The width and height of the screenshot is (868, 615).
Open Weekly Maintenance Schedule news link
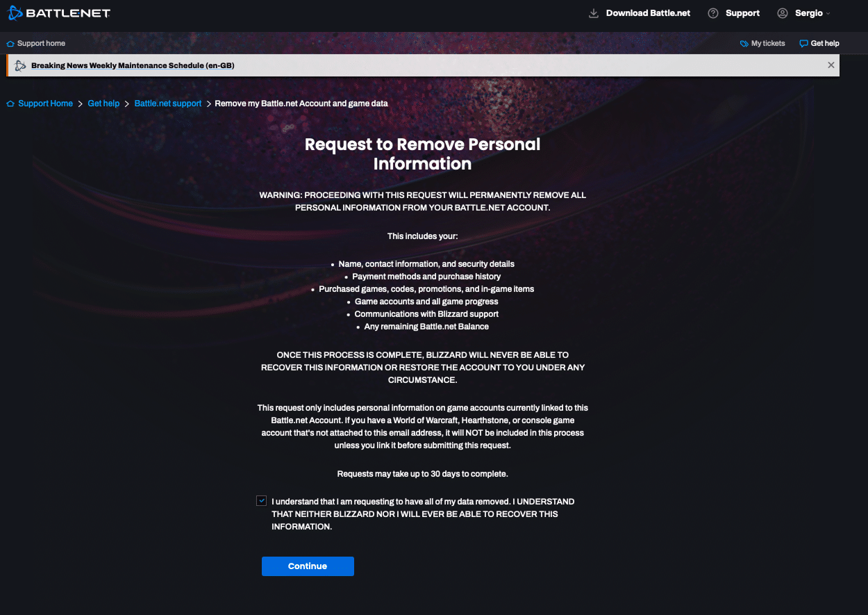133,66
